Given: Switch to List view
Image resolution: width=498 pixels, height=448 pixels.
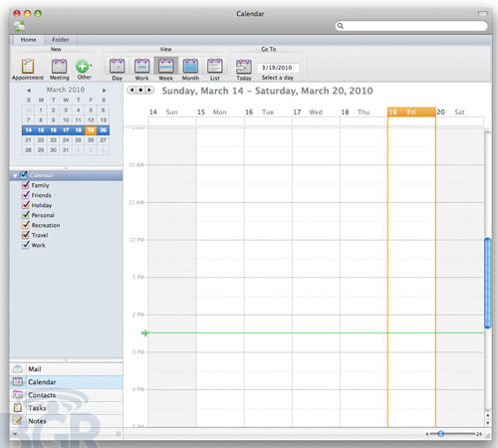Looking at the screenshot, I should click(x=215, y=70).
